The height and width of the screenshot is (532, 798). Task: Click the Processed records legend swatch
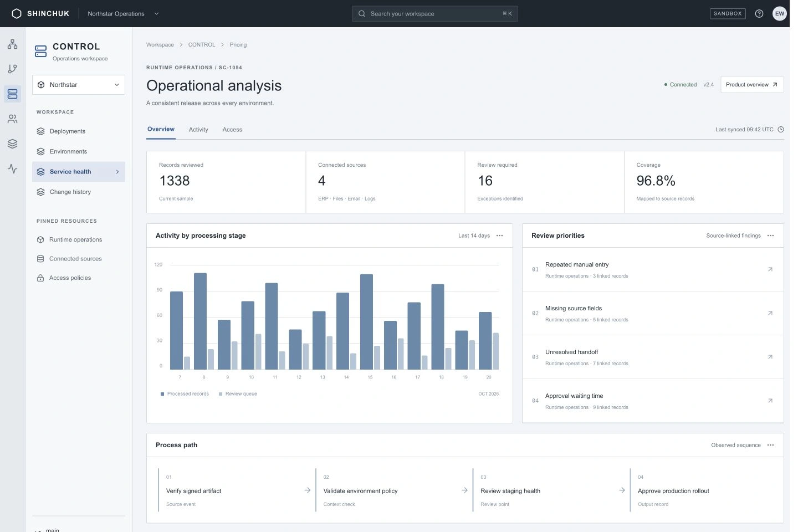click(162, 394)
